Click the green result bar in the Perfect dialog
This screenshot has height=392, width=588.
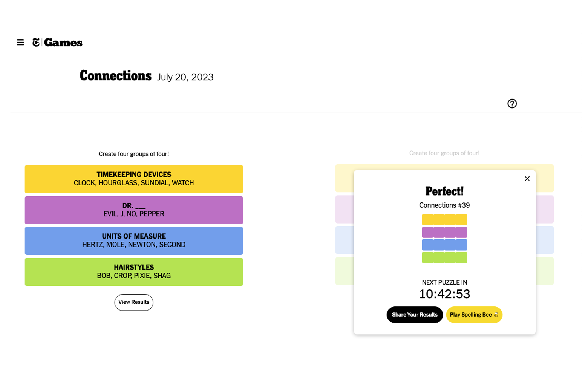(444, 257)
